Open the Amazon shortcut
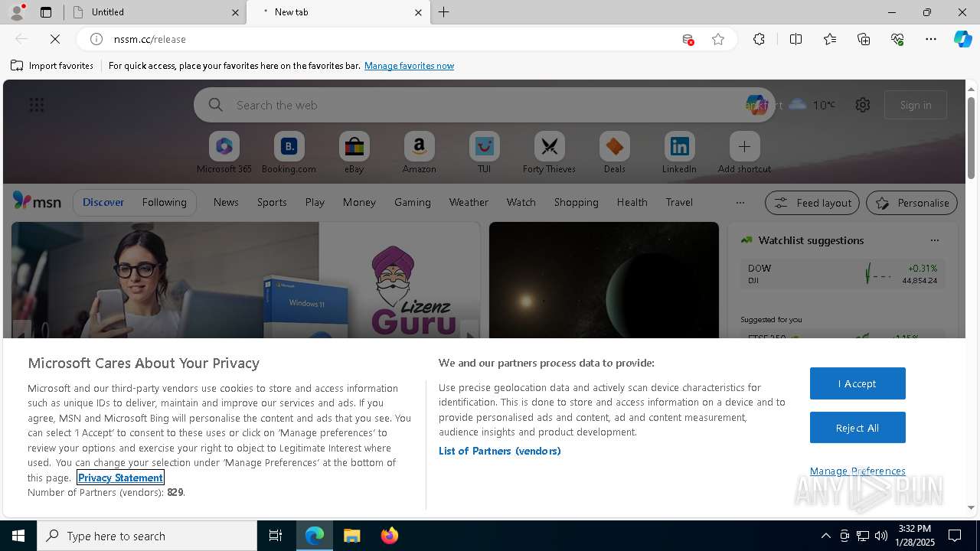This screenshot has height=551, width=980. 419,153
